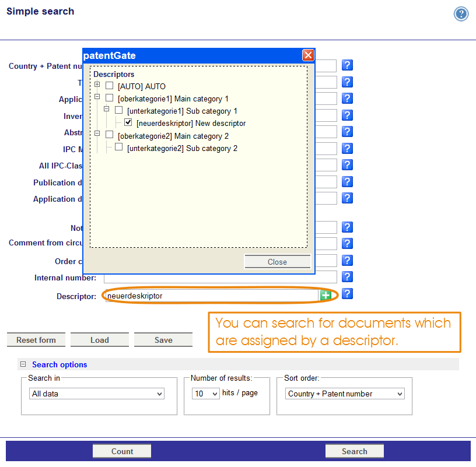
Task: Click the help icon next to Application date
Action: 347,198
